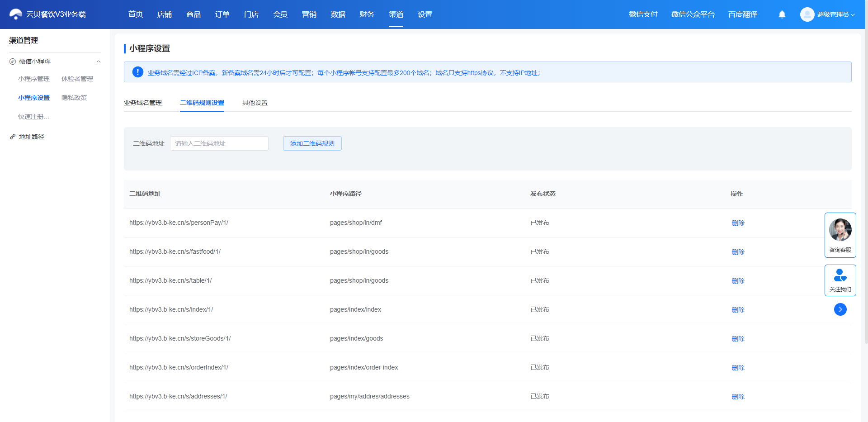Switch to 其他设置 tab

click(255, 103)
